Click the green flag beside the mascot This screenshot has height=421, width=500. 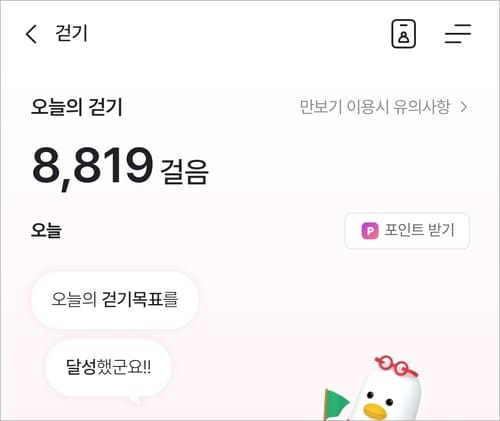[x=335, y=403]
